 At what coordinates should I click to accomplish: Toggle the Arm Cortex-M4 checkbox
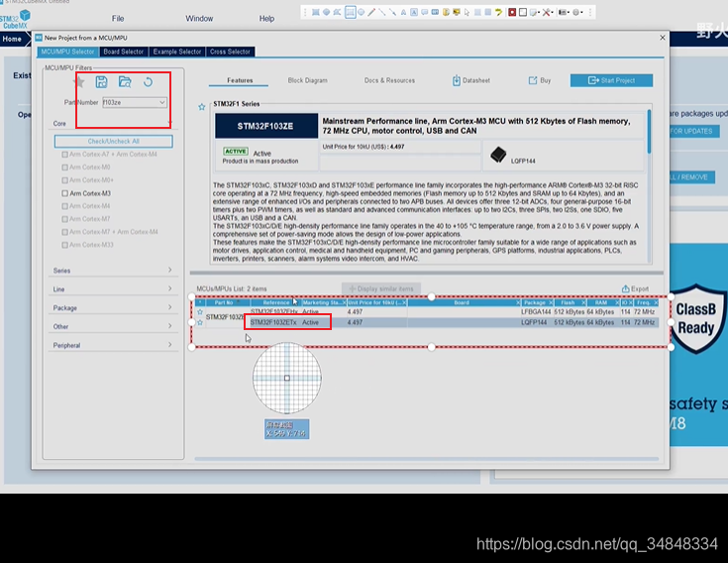pos(65,206)
